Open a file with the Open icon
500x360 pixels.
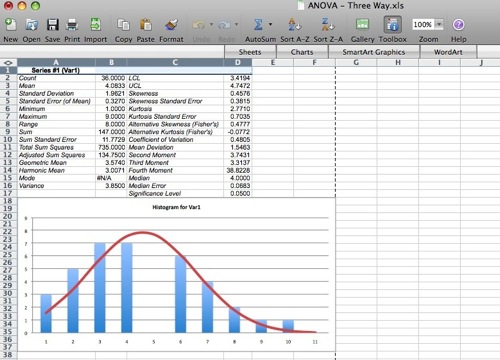point(32,25)
